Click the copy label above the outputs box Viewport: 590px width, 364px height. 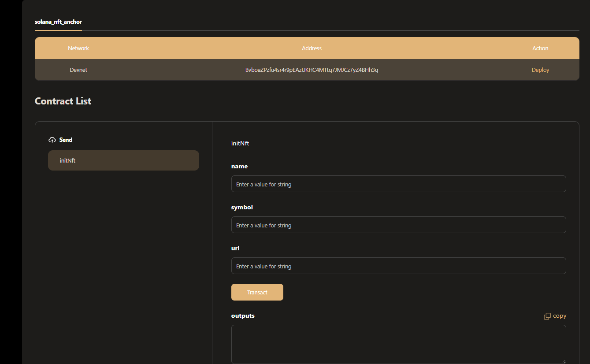click(560, 316)
